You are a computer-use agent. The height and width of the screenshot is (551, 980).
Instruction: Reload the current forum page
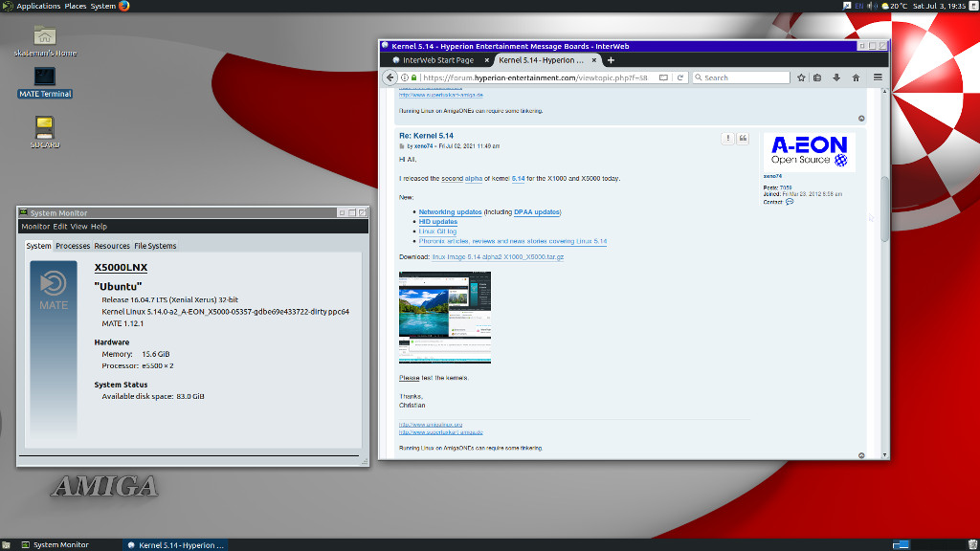click(x=680, y=77)
